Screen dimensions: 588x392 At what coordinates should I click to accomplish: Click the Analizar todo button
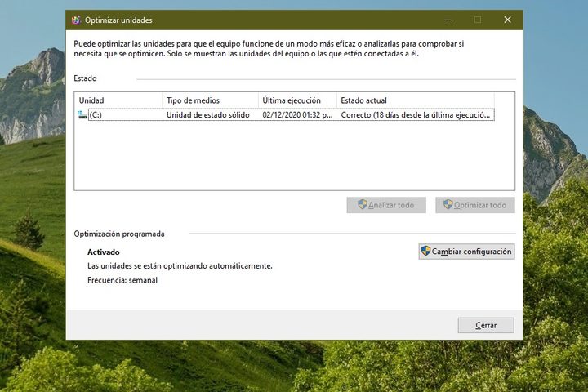coord(386,205)
